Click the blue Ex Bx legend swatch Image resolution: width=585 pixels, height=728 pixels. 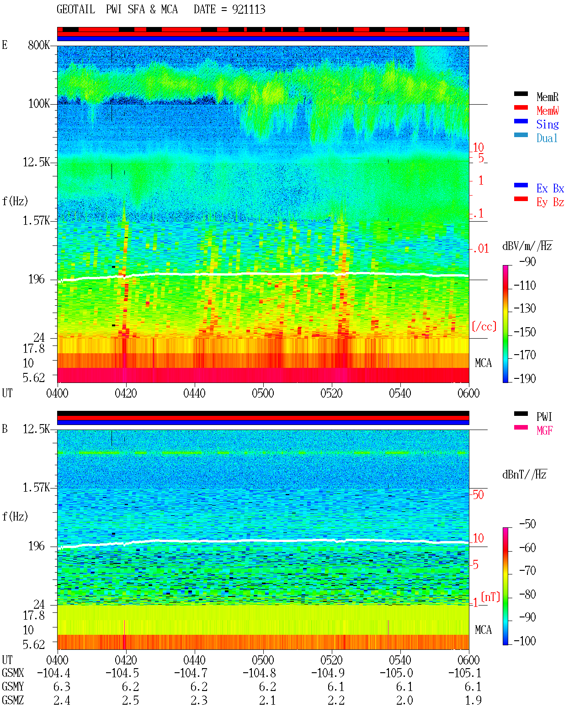point(521,186)
